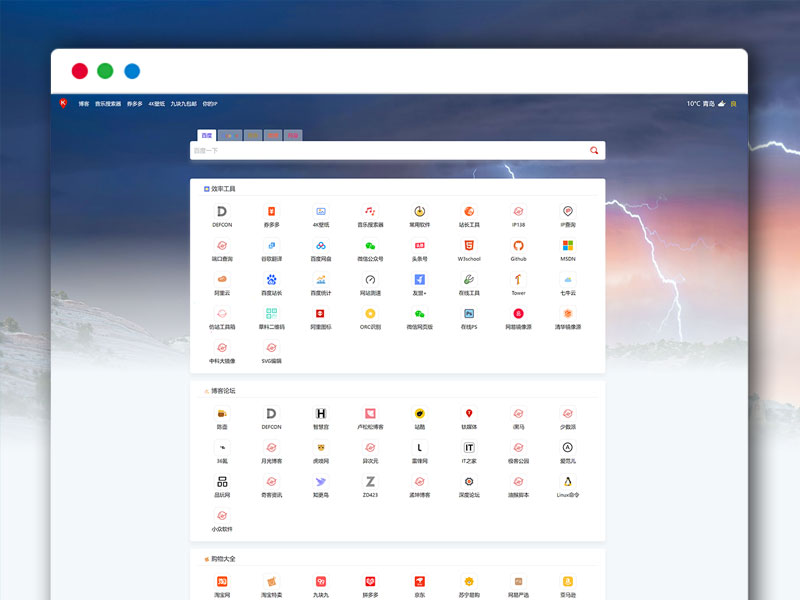Screen dimensions: 800x600
Task: Click the red magnifier search button
Action: [x=594, y=151]
